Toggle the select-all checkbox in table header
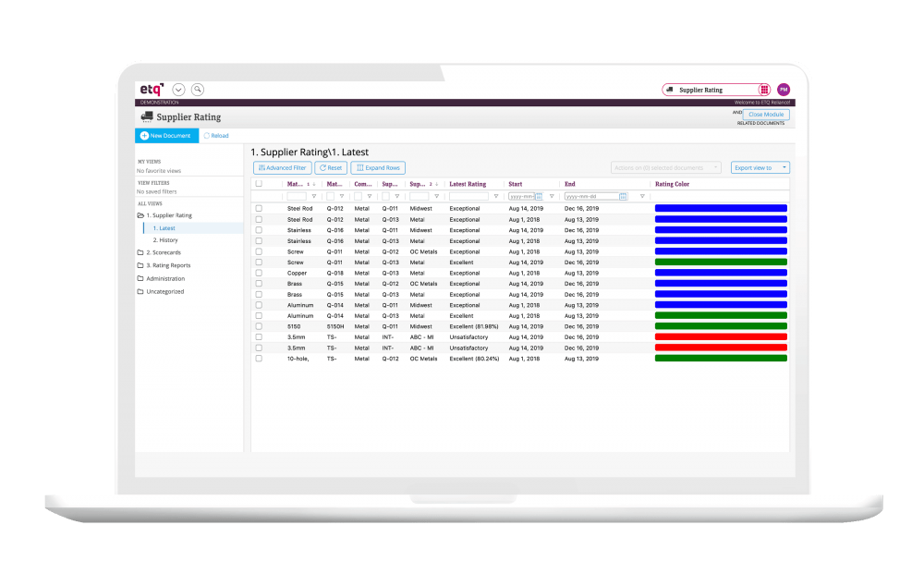 259,184
